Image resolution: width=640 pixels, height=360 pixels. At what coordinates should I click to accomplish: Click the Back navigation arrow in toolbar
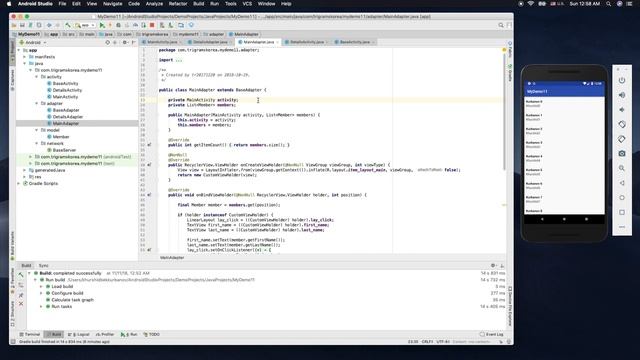tap(49, 25)
